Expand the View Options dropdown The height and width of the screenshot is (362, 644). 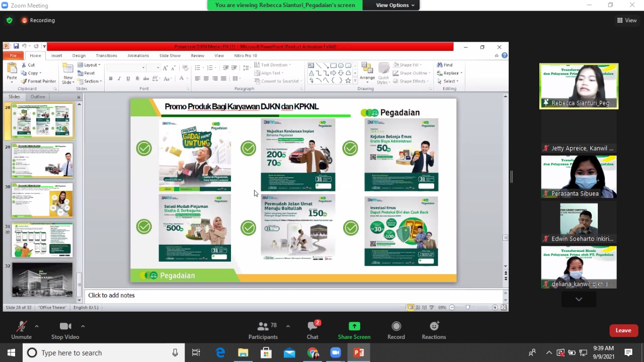coord(395,5)
